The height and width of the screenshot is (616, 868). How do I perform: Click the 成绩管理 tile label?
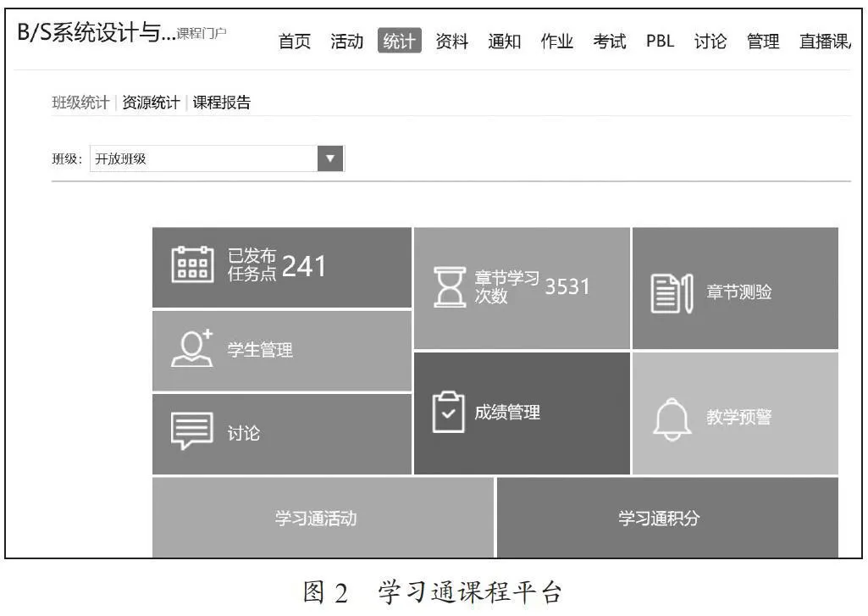click(x=507, y=412)
